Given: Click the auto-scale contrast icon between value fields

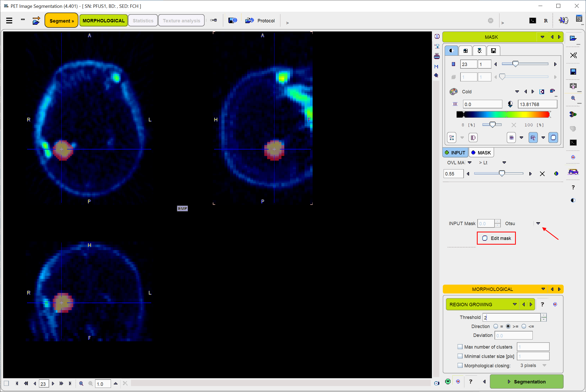Looking at the screenshot, I should 510,104.
